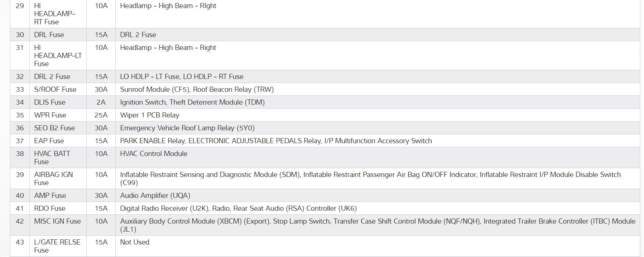Select the "Digital Radio Receiver (U2K)" description
644x257 pixels.
click(x=164, y=209)
